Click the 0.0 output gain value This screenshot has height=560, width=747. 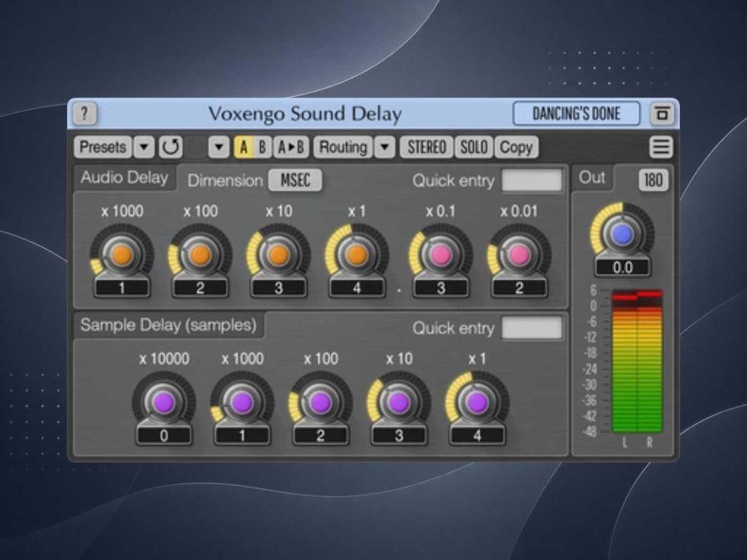click(622, 267)
